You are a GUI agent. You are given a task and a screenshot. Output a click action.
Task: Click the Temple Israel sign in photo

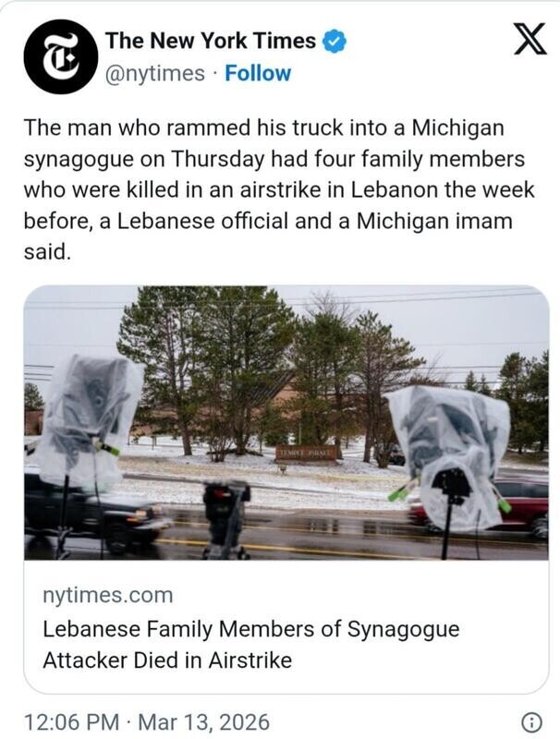coord(306,454)
